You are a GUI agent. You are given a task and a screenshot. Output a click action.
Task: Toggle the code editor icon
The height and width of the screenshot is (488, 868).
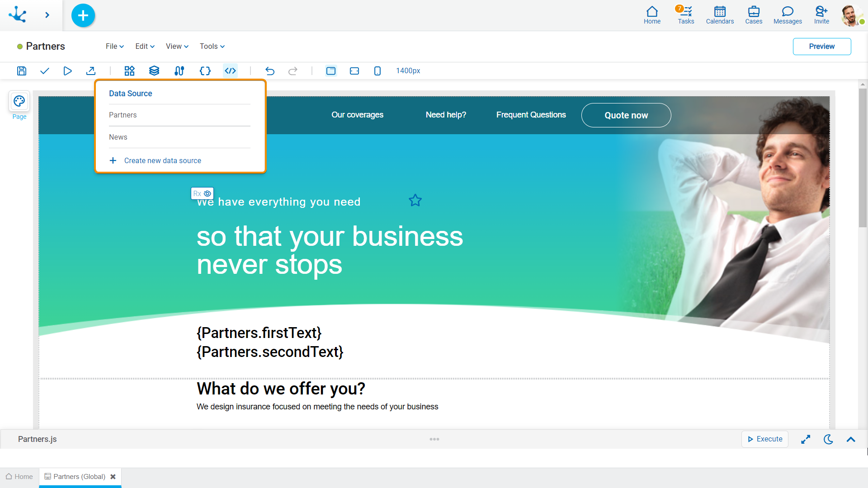[231, 70]
